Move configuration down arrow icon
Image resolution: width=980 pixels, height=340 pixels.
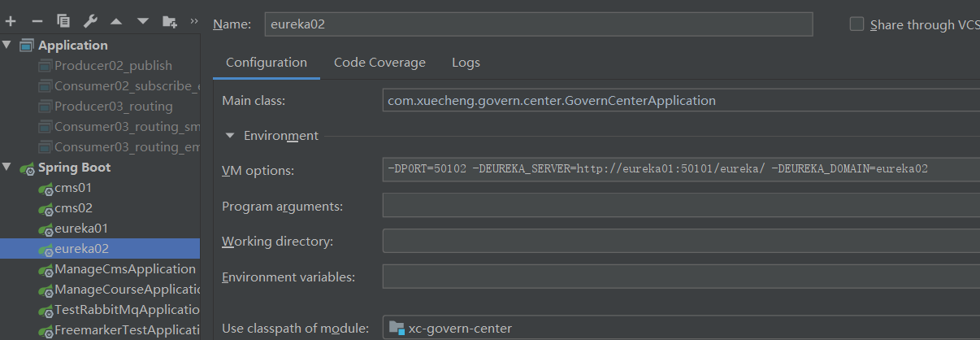[x=143, y=21]
